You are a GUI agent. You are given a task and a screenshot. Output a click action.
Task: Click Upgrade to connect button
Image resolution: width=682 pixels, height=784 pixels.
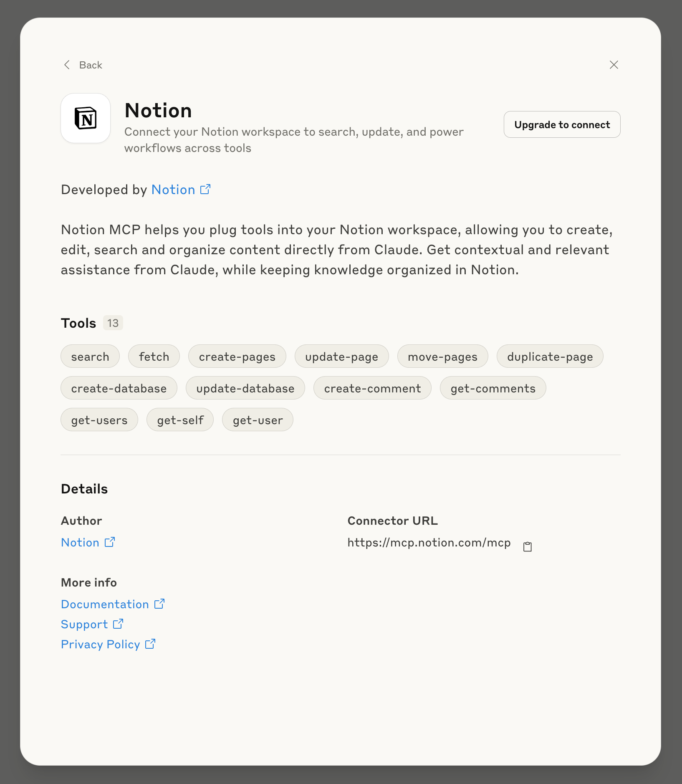point(562,124)
